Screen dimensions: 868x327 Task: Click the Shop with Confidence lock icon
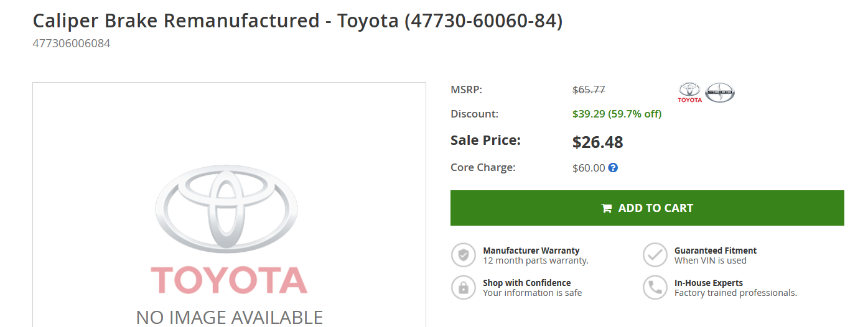click(x=463, y=287)
